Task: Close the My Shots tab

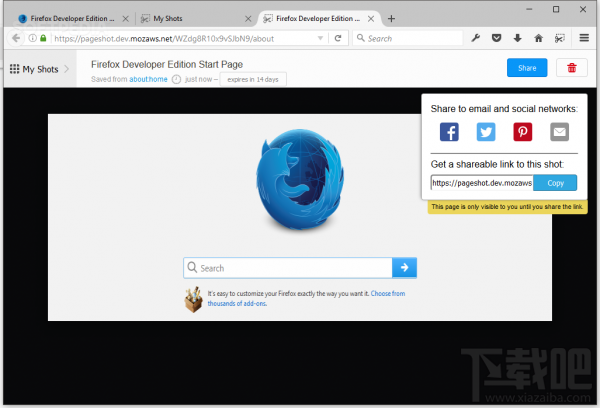Action: 248,18
